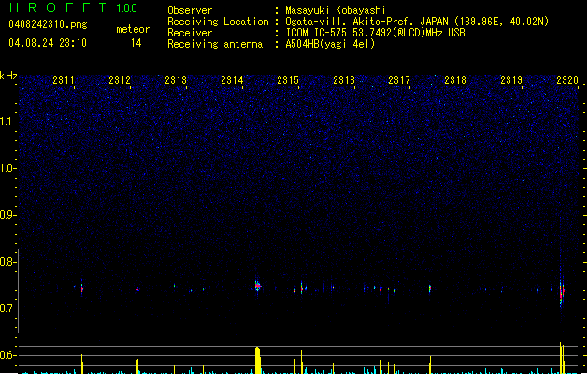Click the 0.6 kHz axis label
The width and height of the screenshot is (588, 374).
pos(8,355)
